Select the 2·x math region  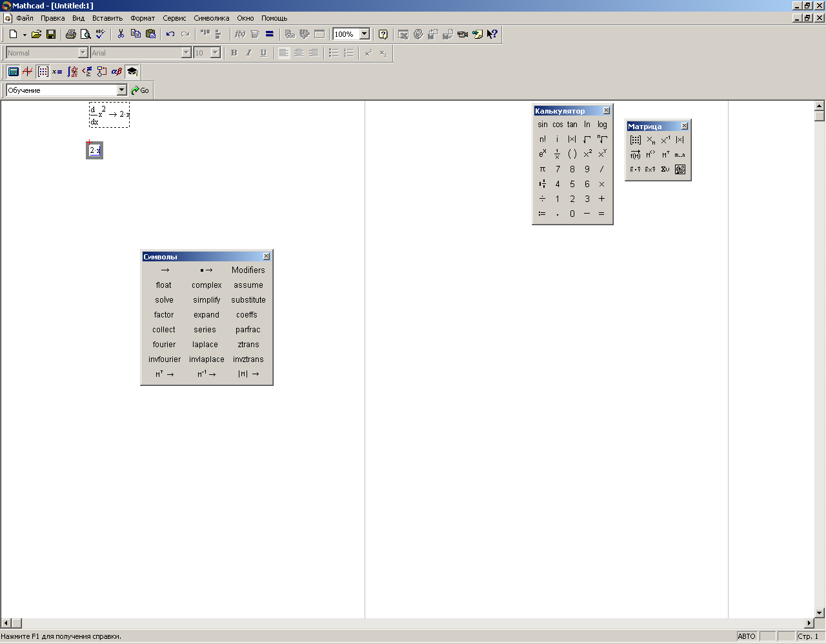point(95,151)
